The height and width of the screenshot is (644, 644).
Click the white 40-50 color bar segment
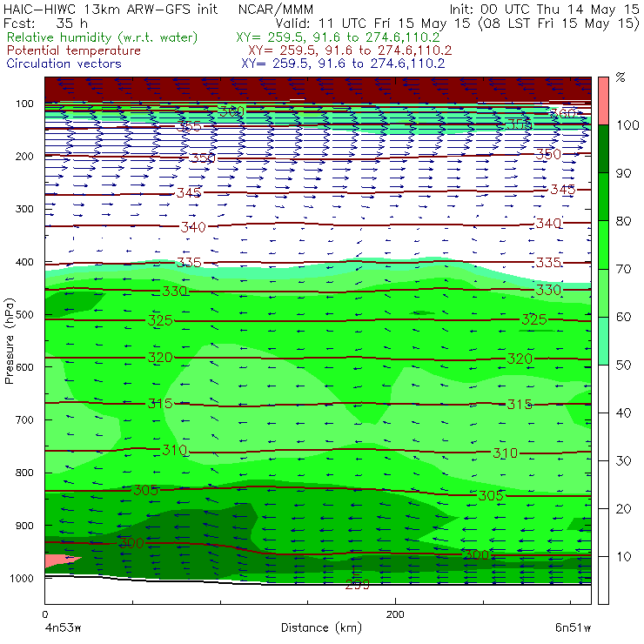(603, 389)
